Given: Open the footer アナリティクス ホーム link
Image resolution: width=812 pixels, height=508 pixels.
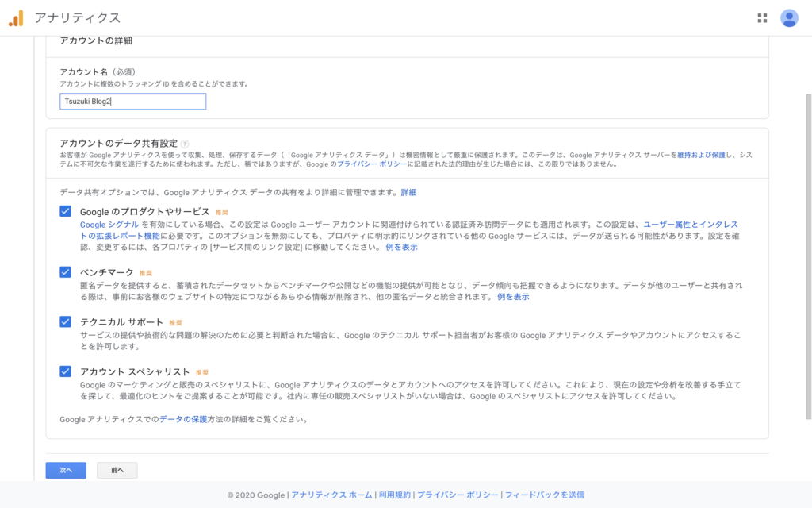Looking at the screenshot, I should click(331, 495).
